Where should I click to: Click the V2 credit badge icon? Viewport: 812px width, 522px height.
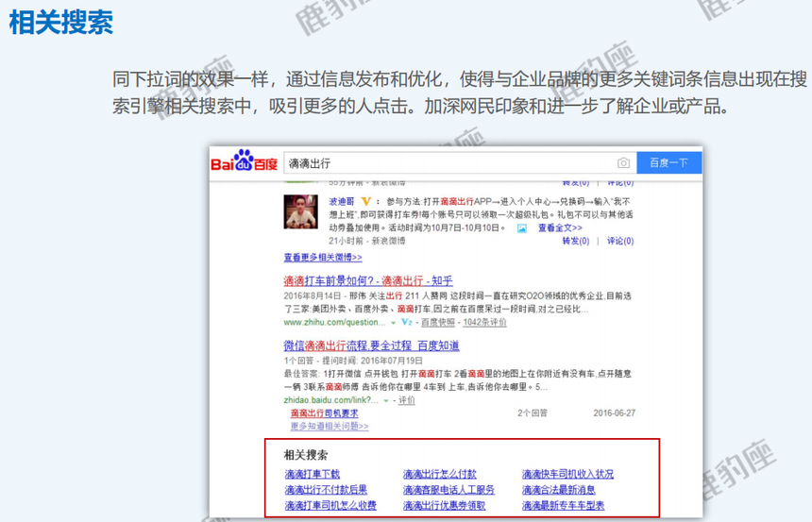tap(407, 322)
